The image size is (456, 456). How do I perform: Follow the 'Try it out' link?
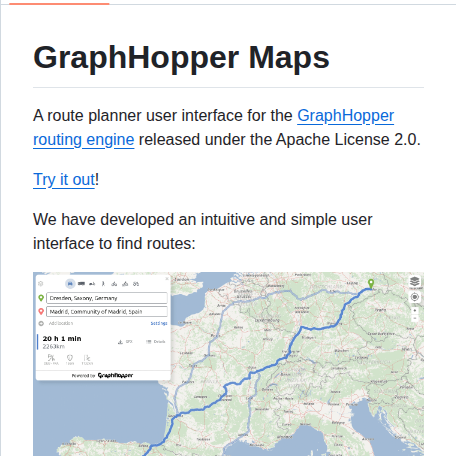pyautogui.click(x=64, y=180)
